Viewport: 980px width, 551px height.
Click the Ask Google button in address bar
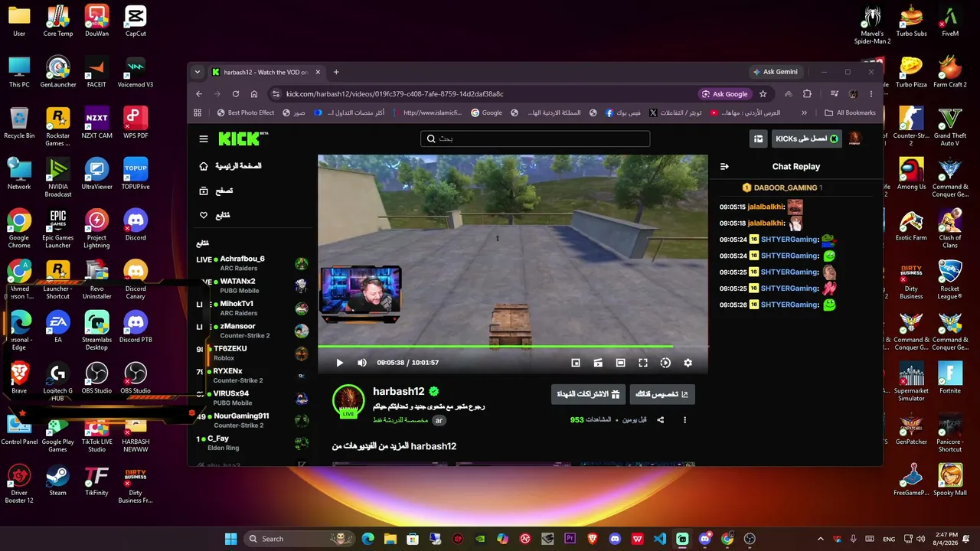tap(724, 94)
